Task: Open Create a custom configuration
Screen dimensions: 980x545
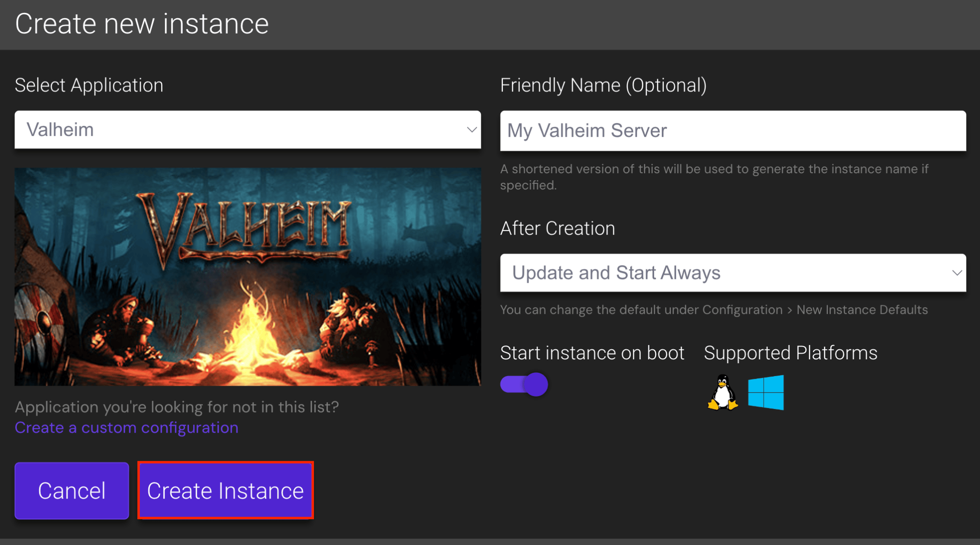Action: 126,427
